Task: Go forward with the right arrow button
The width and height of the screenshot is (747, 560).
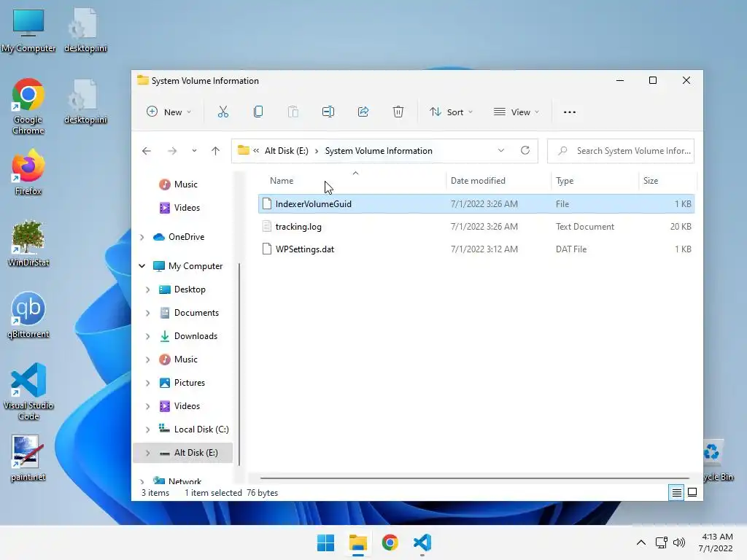Action: pos(172,151)
